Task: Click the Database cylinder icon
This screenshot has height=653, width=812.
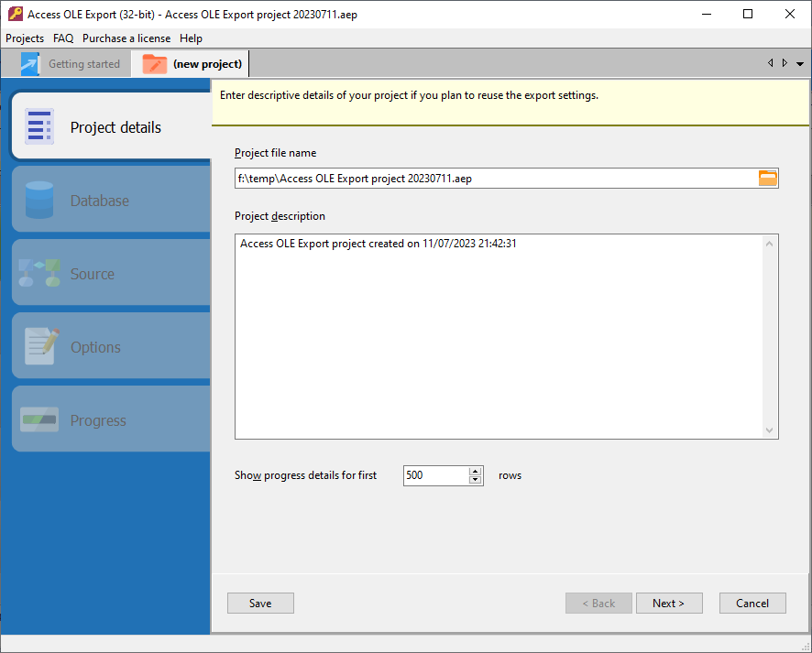Action: click(39, 201)
